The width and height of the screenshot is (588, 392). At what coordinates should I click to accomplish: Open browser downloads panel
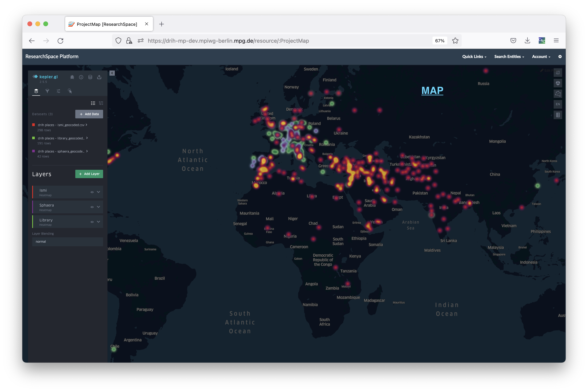click(x=527, y=41)
